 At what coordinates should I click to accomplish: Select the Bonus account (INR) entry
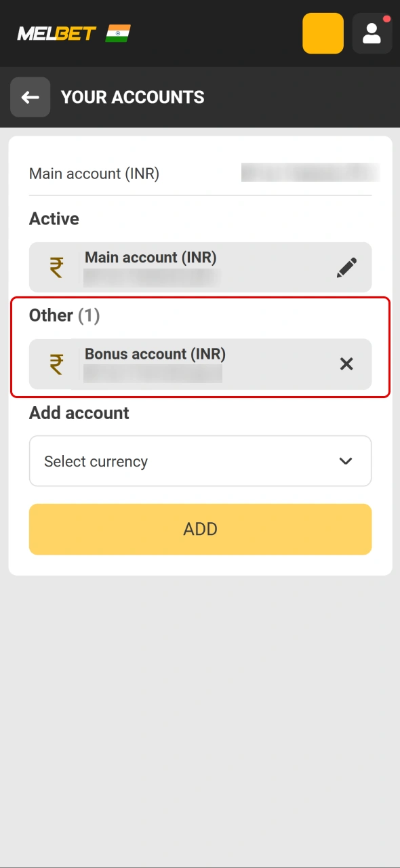(201, 364)
